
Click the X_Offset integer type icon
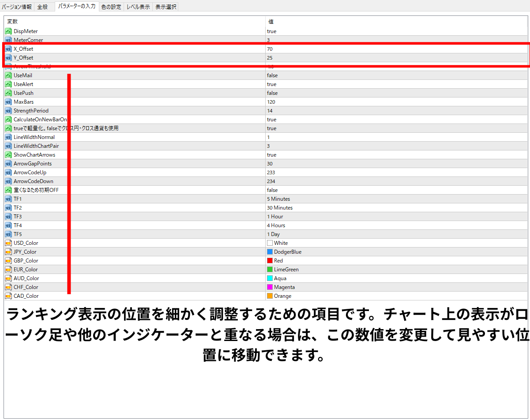(8, 49)
